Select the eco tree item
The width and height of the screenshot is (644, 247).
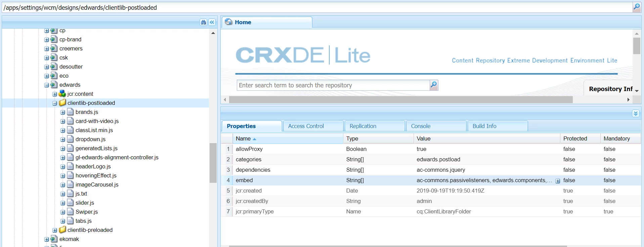tap(64, 76)
